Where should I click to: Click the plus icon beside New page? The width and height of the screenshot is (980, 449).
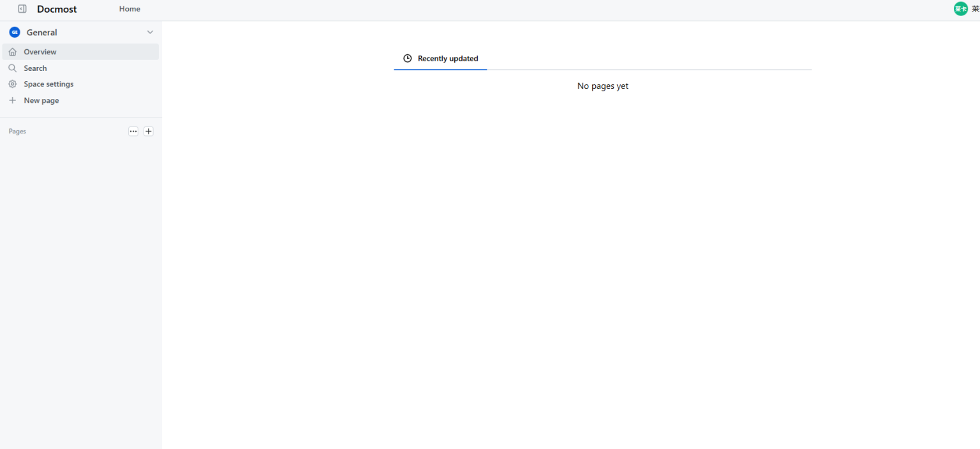click(x=13, y=100)
